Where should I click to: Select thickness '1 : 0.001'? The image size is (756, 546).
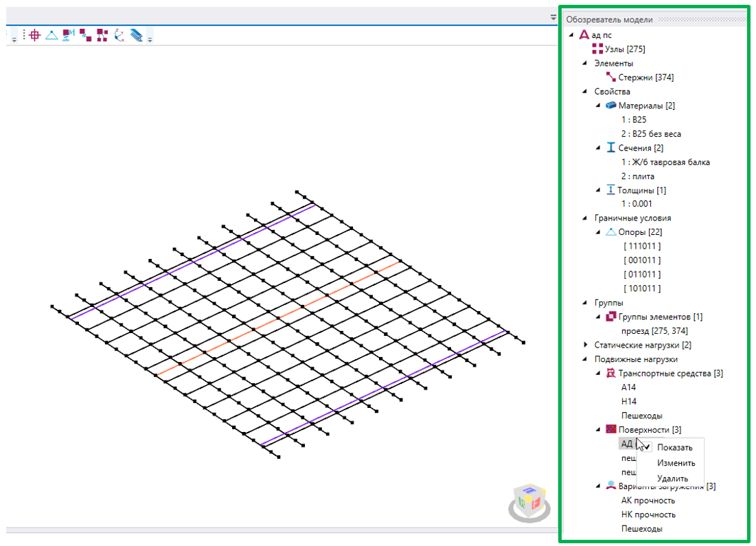click(x=637, y=203)
